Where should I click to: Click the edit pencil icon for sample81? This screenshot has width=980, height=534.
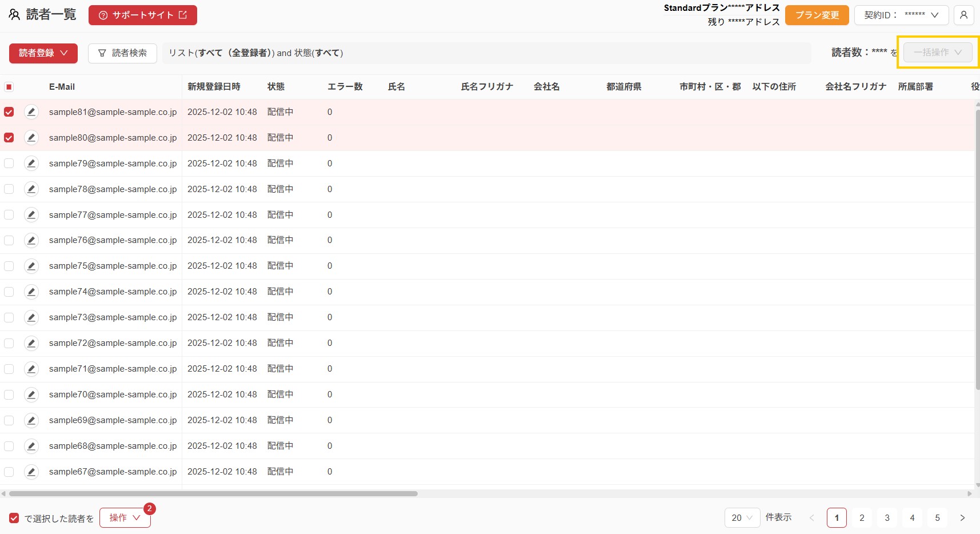[31, 112]
